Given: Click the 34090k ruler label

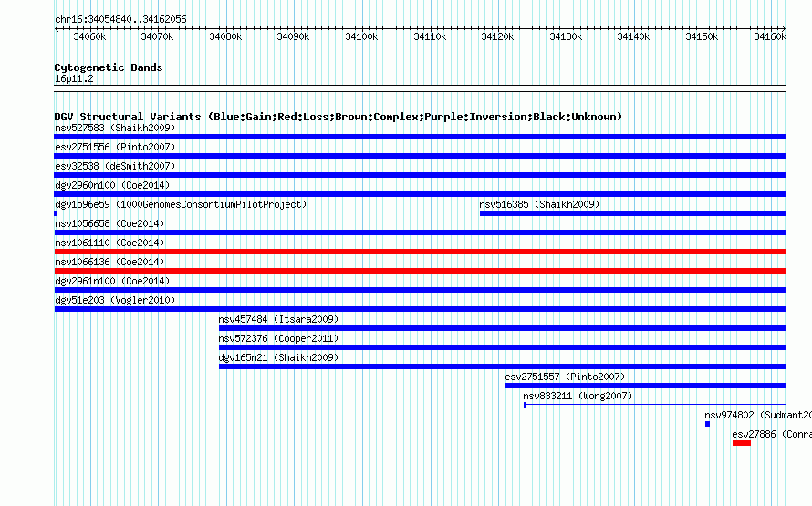Looking at the screenshot, I should (293, 36).
